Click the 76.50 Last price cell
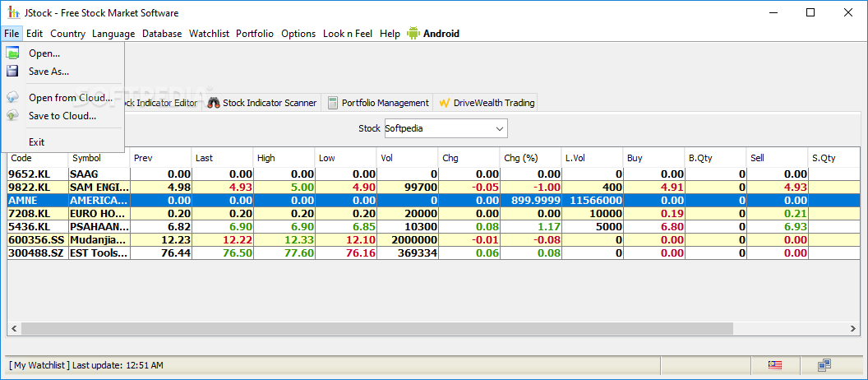The image size is (868, 380). point(222,253)
